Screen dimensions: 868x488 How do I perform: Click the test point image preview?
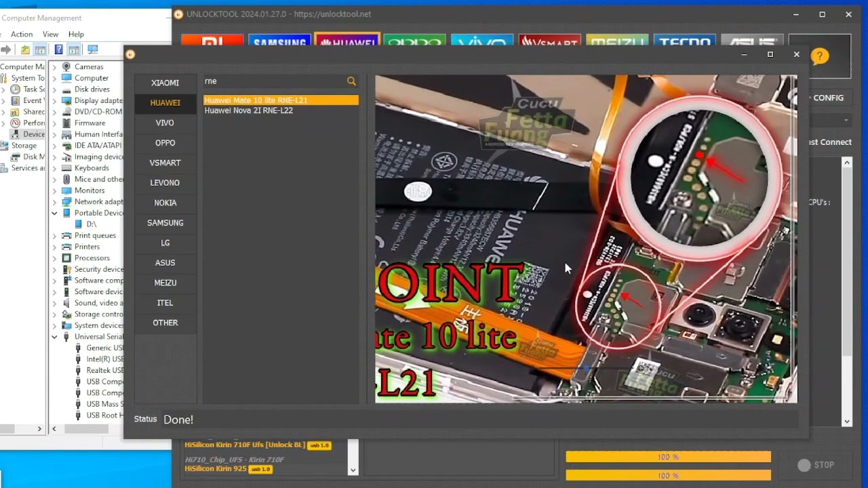tap(586, 239)
